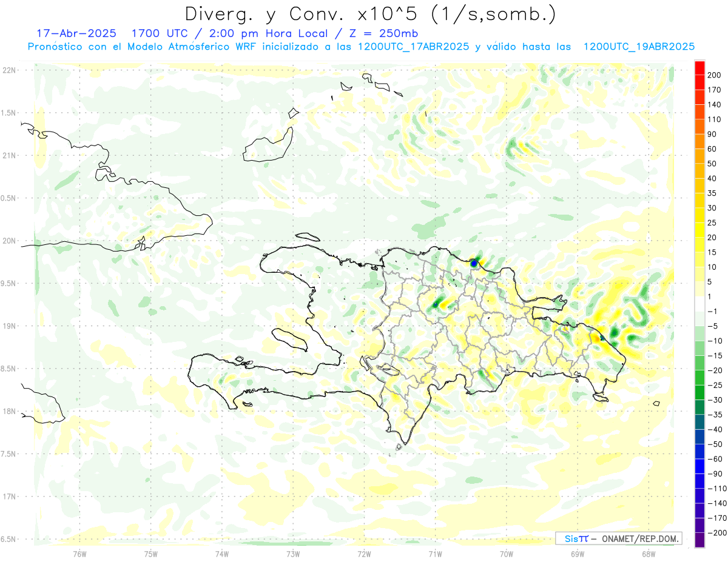728x562 pixels.
Task: Click the '71W' longitude label
Action: coord(435,554)
